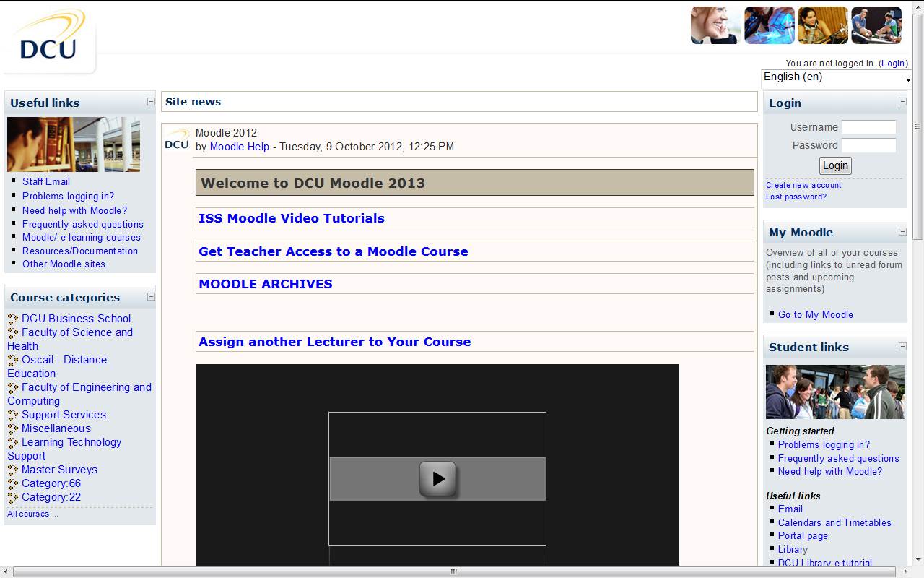Collapse the My Moodle block
This screenshot has height=578, width=924.
(x=902, y=231)
